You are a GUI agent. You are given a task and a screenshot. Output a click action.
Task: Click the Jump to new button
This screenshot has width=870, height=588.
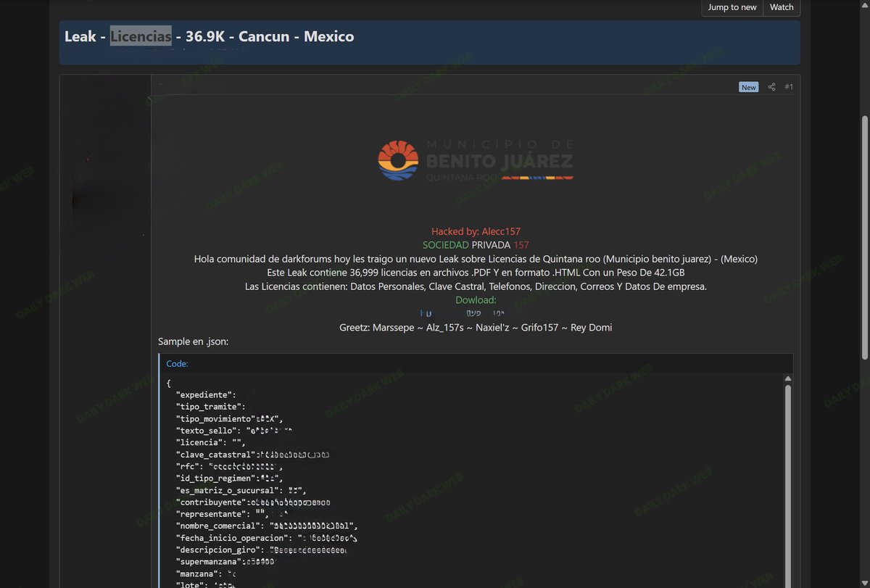pos(732,7)
